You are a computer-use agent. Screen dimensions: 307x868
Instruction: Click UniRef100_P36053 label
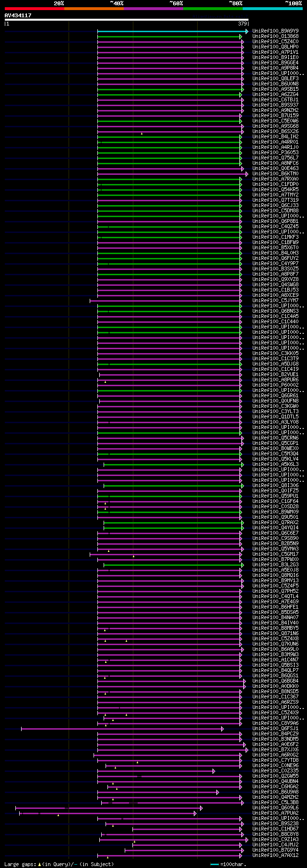tap(276, 153)
